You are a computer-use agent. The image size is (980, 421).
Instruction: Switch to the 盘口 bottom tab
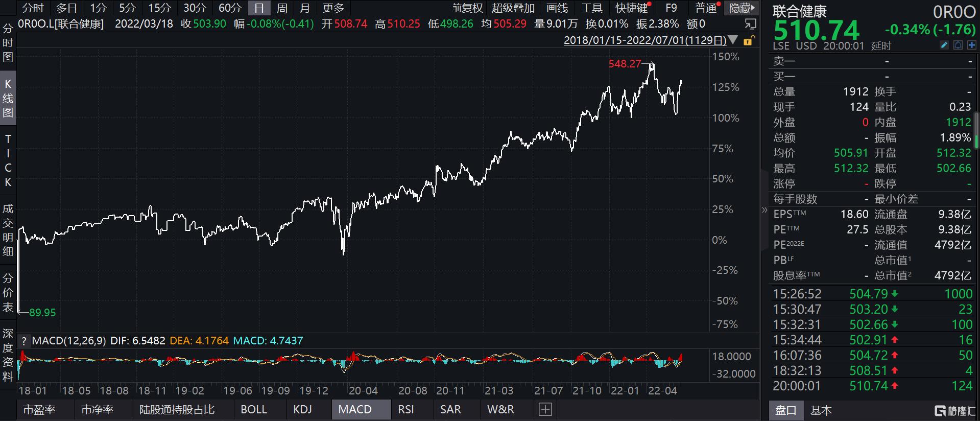tap(786, 410)
